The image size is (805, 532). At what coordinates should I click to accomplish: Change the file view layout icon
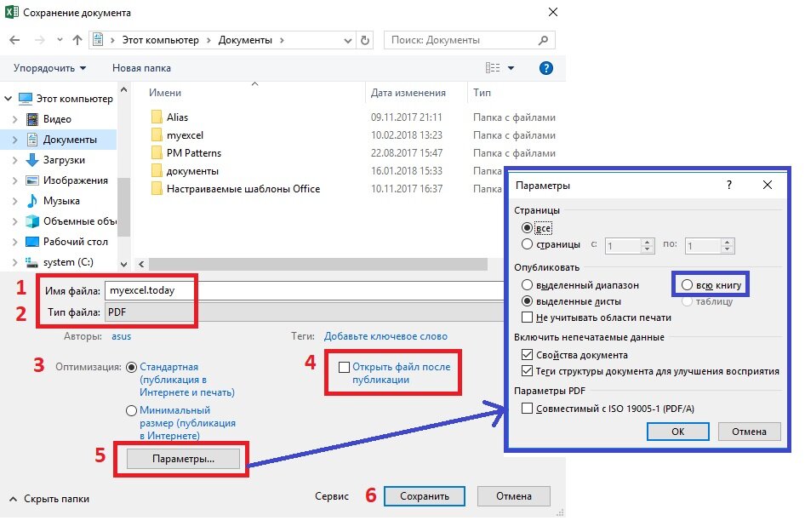pyautogui.click(x=493, y=68)
